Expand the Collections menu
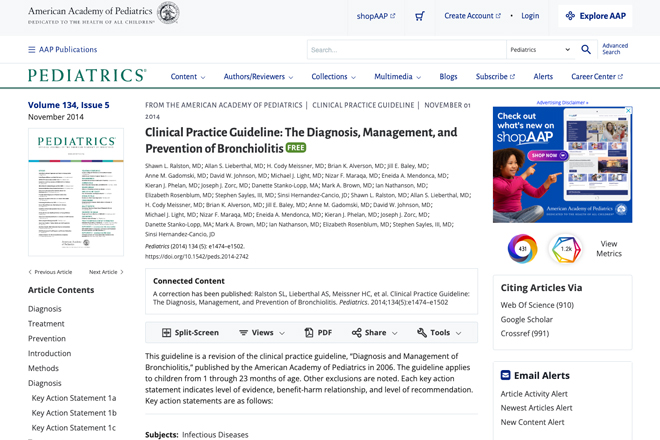Image resolution: width=660 pixels, height=440 pixels. [x=333, y=77]
